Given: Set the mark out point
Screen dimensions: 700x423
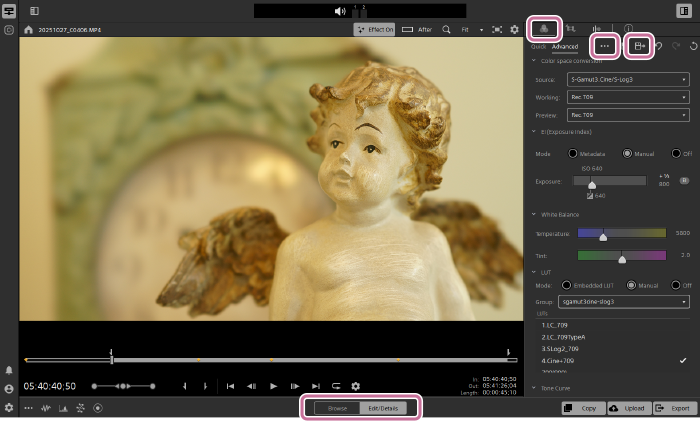Looking at the screenshot, I should pos(205,386).
